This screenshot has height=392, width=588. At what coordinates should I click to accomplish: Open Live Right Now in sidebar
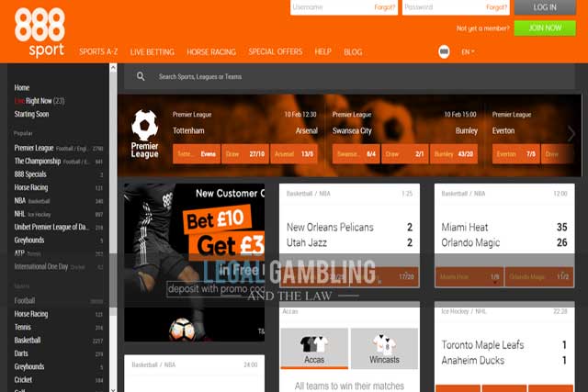click(x=40, y=101)
